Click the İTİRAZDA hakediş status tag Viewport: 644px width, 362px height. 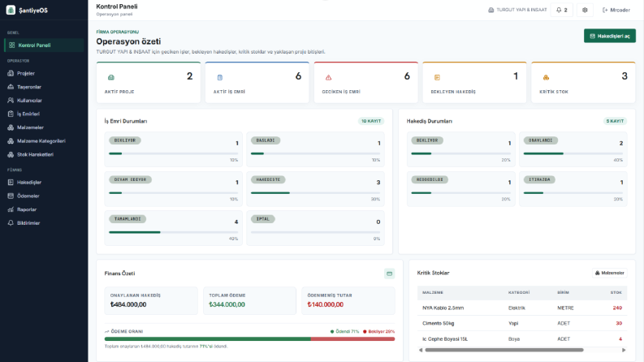tap(539, 179)
